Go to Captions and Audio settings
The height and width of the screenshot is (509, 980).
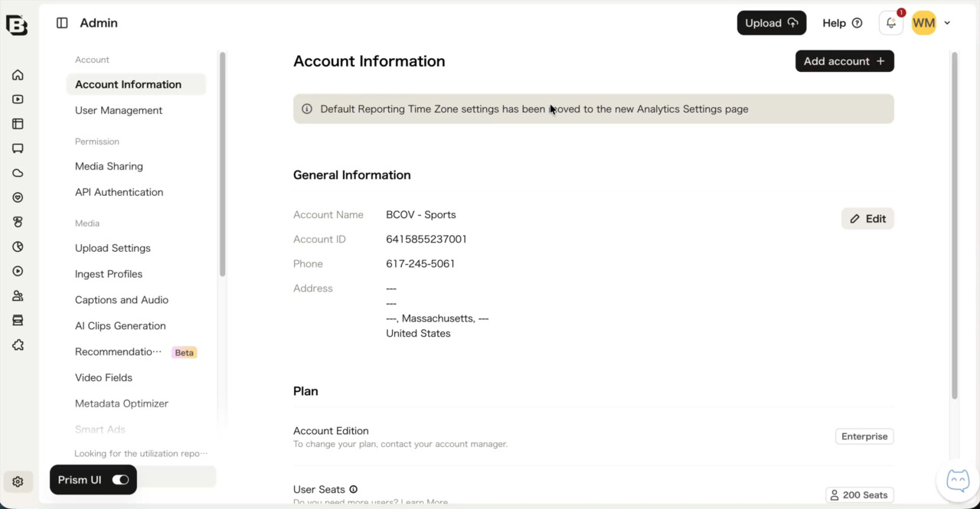(122, 300)
